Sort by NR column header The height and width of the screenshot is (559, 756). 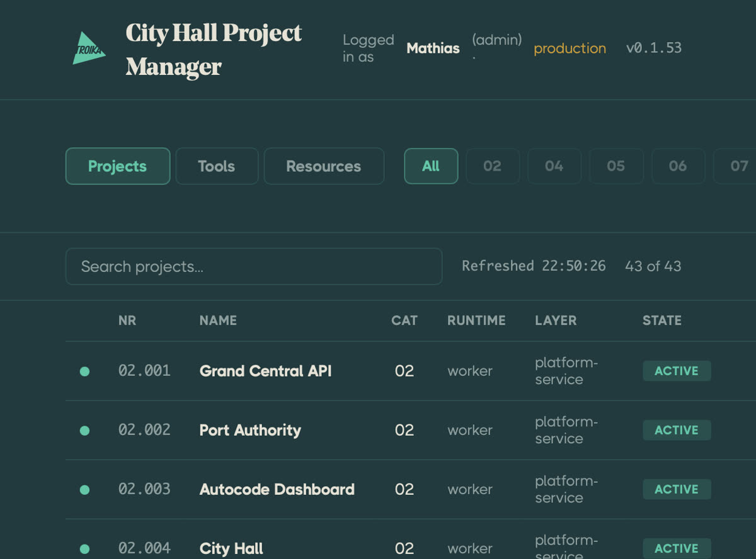point(127,320)
